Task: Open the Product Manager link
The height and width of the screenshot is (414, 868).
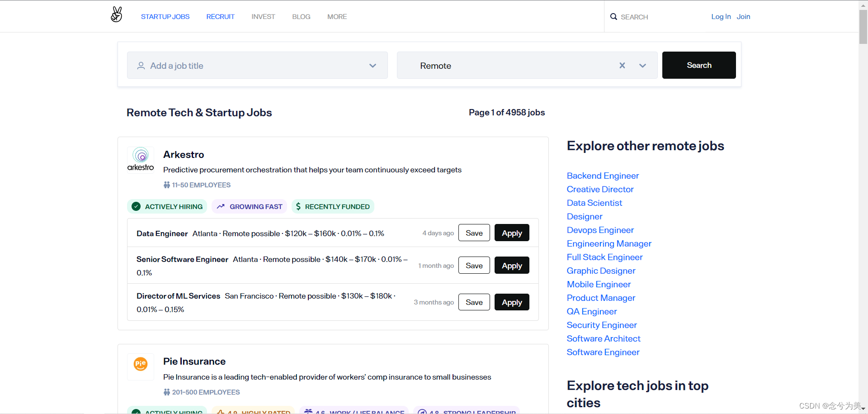Action: pos(601,298)
